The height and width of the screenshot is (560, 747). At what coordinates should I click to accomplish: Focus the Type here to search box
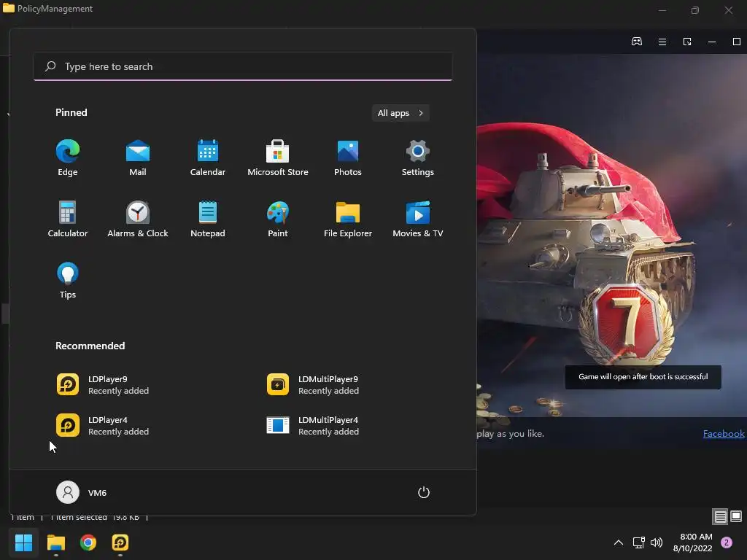pos(243,66)
